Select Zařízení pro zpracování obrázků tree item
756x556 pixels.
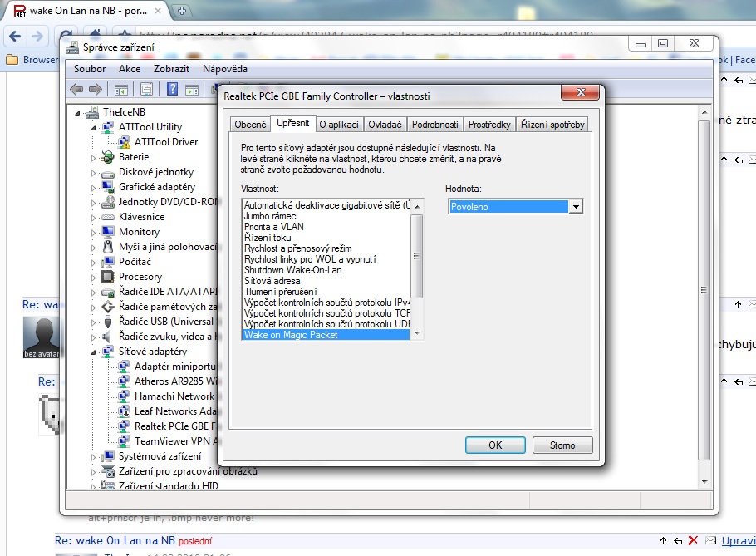click(188, 471)
